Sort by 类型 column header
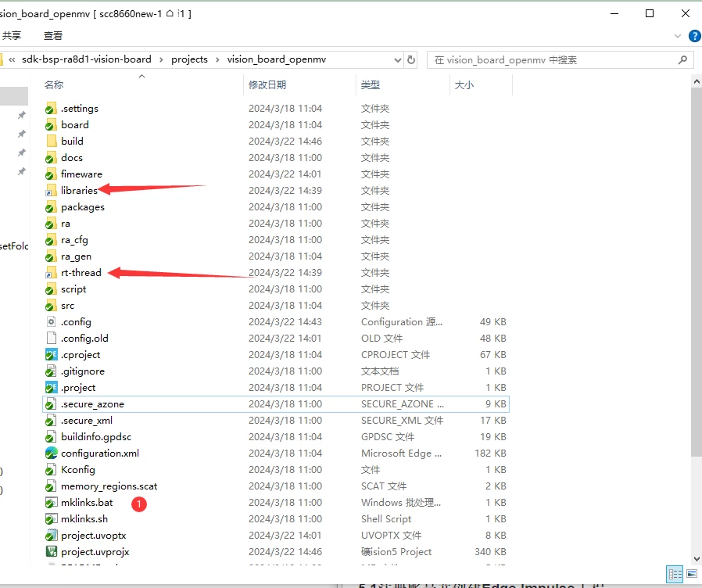The height and width of the screenshot is (588, 702). tap(371, 84)
